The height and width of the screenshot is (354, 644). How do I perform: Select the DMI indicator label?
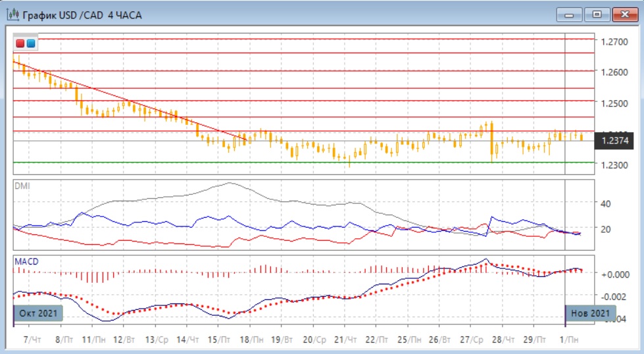click(21, 186)
